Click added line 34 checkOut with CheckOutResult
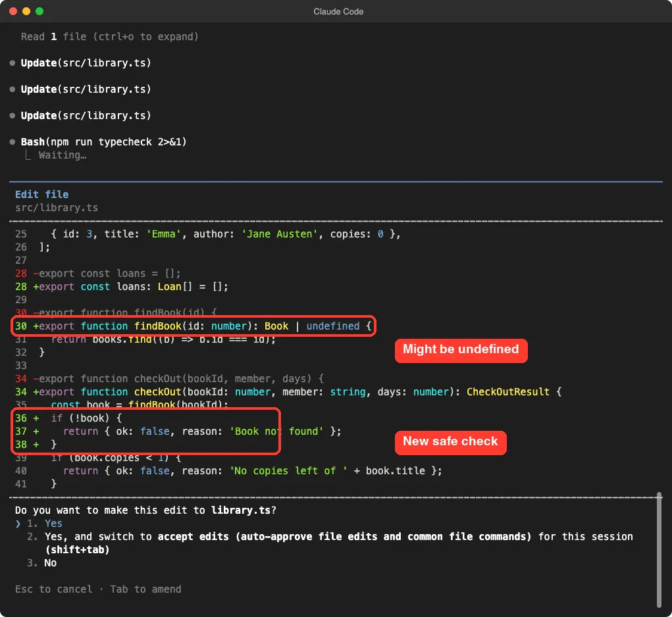 [288, 392]
